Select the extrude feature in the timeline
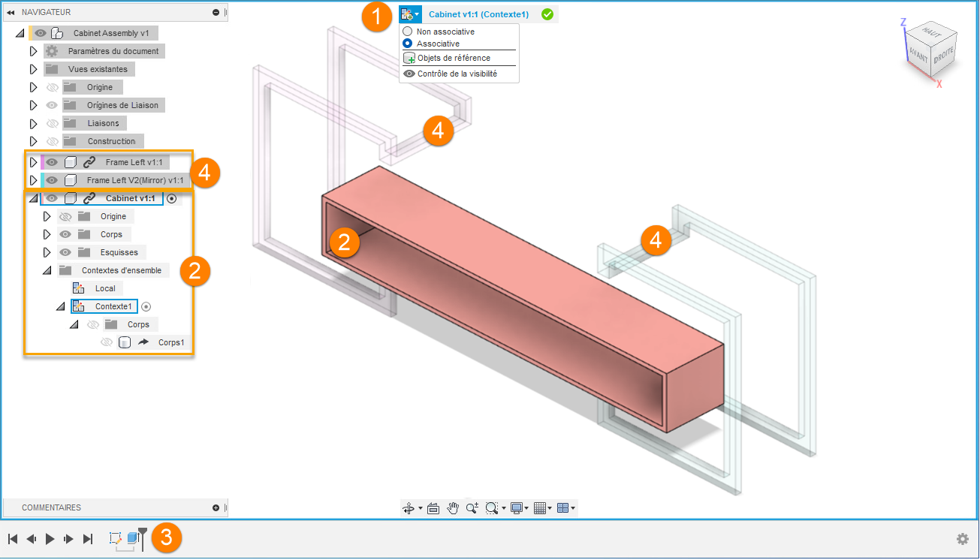Viewport: 980px width, 560px height. 133,538
